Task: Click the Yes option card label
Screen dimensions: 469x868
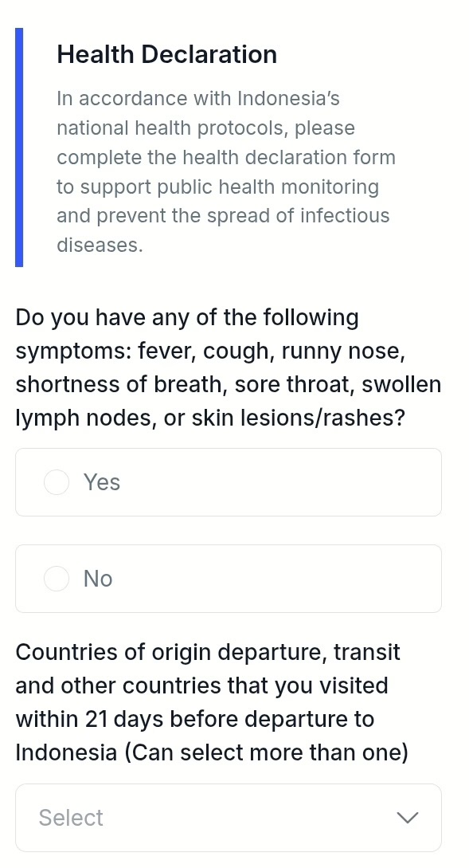Action: [x=102, y=482]
